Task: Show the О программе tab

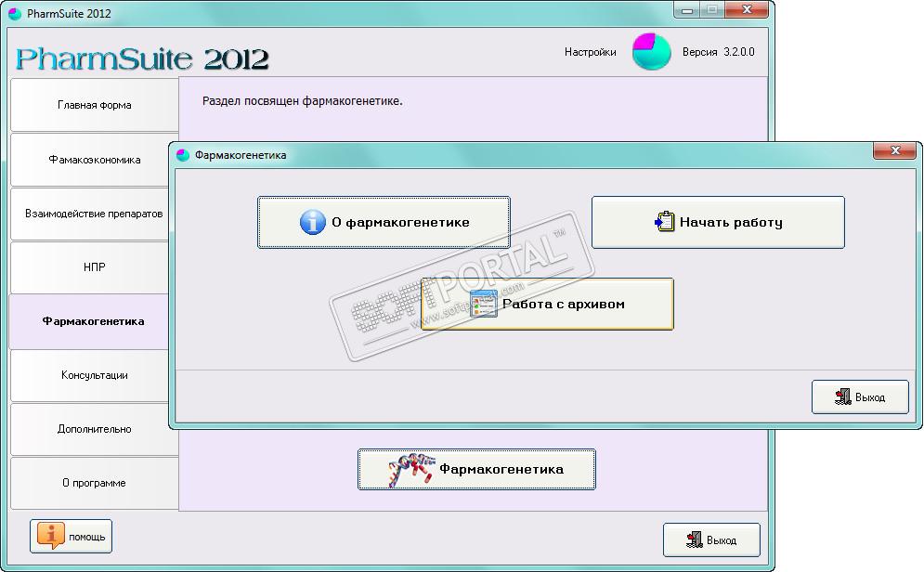Action: coord(95,483)
